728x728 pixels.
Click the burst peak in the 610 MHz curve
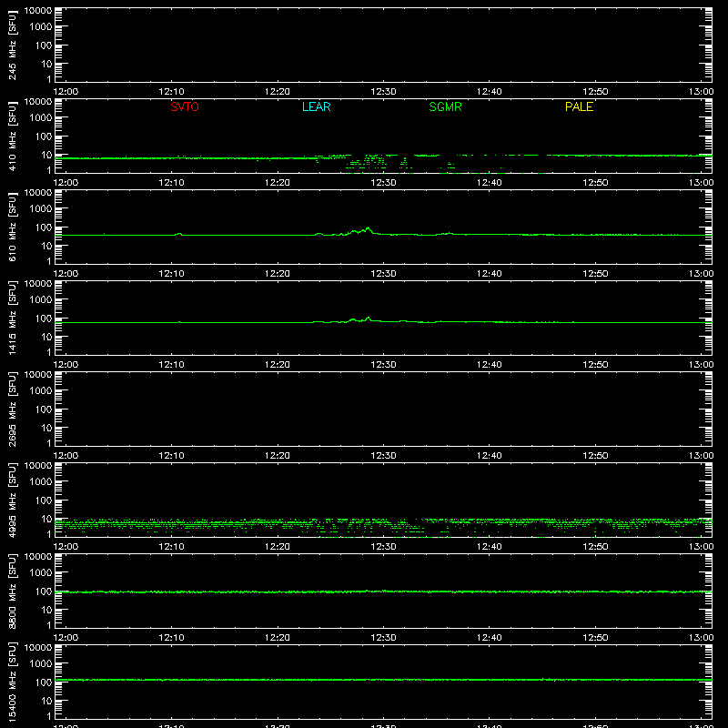[369, 228]
